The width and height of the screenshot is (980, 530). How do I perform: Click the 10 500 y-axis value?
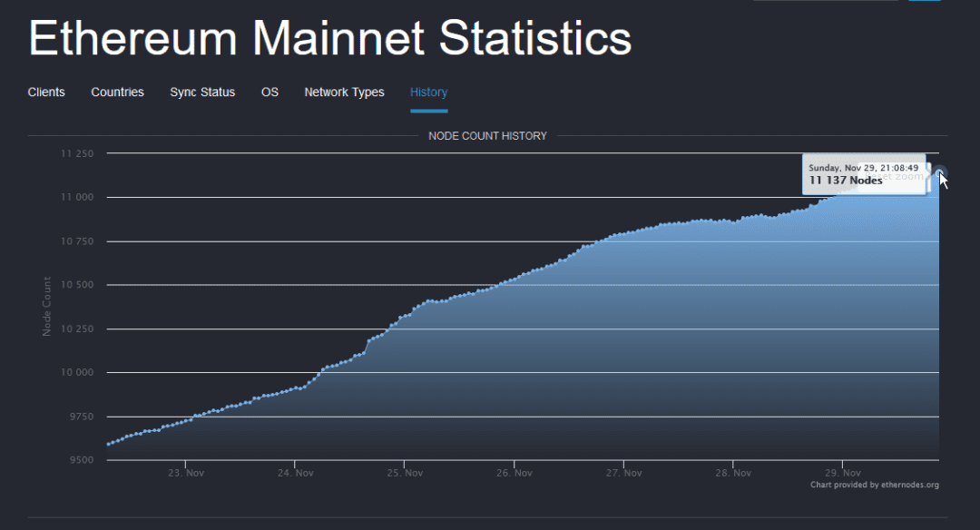point(77,285)
